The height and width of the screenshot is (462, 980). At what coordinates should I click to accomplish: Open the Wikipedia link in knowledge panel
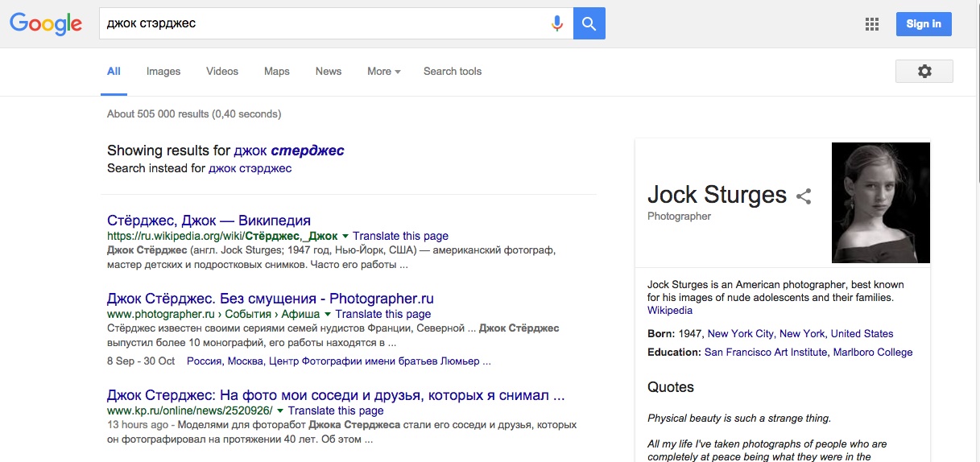point(670,310)
